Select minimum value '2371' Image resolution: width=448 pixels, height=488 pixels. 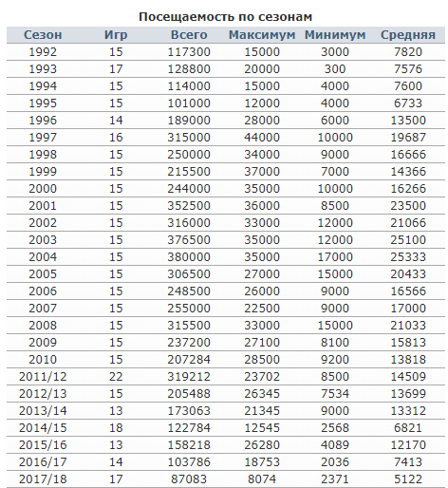tap(335, 479)
